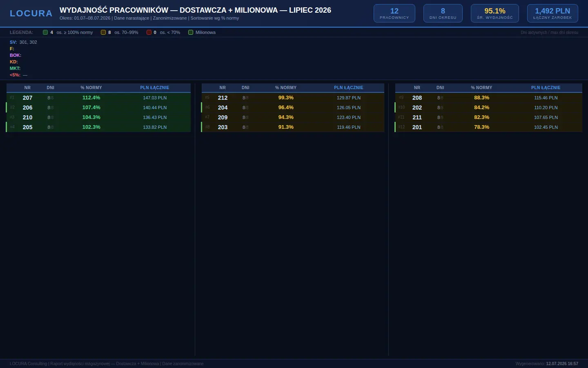
Task: Click the red <70% legend swatch
Action: [149, 32]
